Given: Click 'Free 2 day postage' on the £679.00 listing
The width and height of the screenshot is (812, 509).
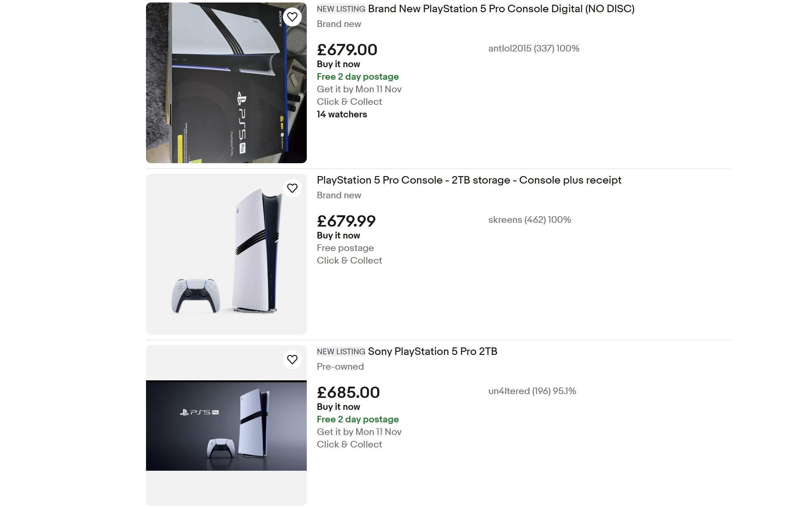Looking at the screenshot, I should 357,77.
